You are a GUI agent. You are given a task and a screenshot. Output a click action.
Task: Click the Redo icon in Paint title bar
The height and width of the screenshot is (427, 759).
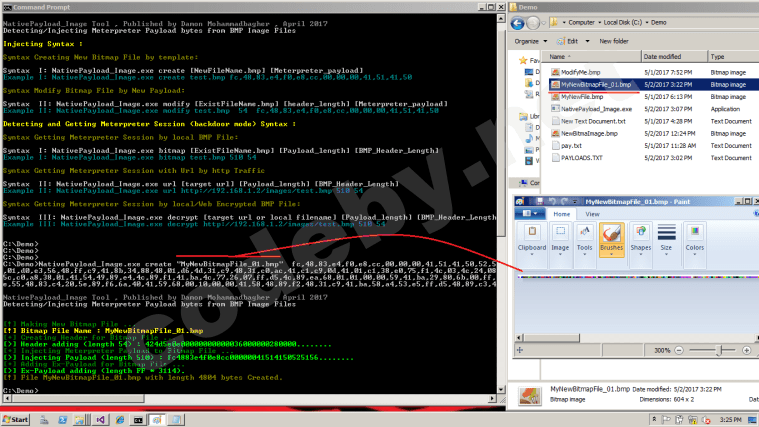(564, 201)
